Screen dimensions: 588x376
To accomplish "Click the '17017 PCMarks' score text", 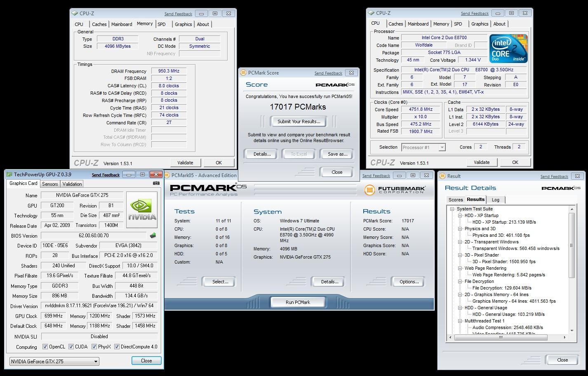I will coord(298,107).
